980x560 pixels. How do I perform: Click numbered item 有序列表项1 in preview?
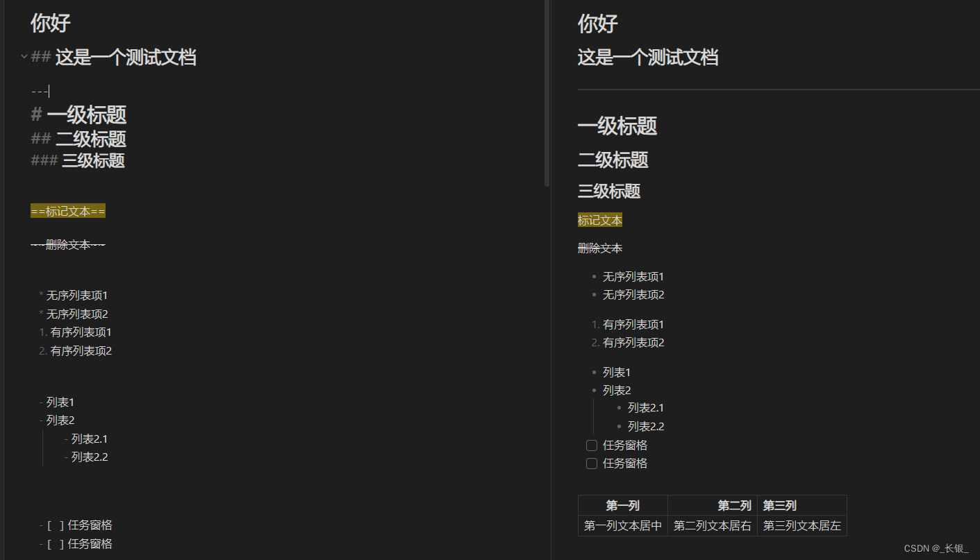point(633,325)
